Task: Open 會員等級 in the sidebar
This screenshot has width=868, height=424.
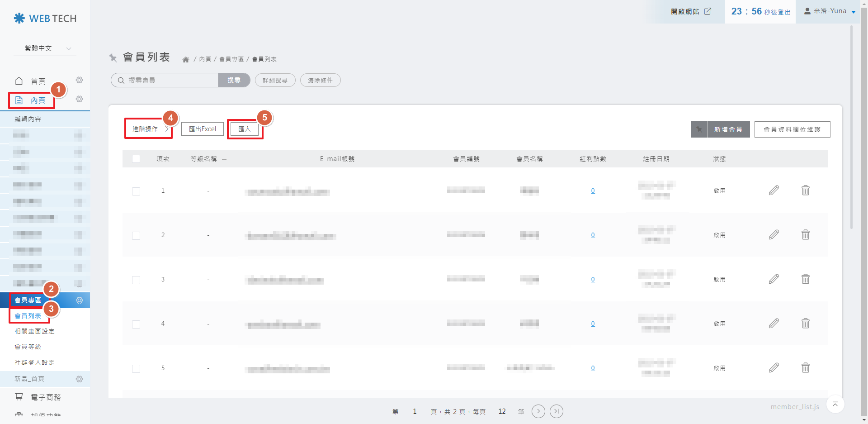Action: pos(28,347)
